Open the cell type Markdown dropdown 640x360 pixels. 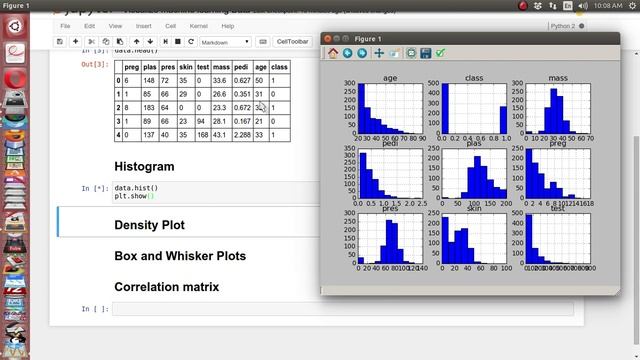click(225, 42)
